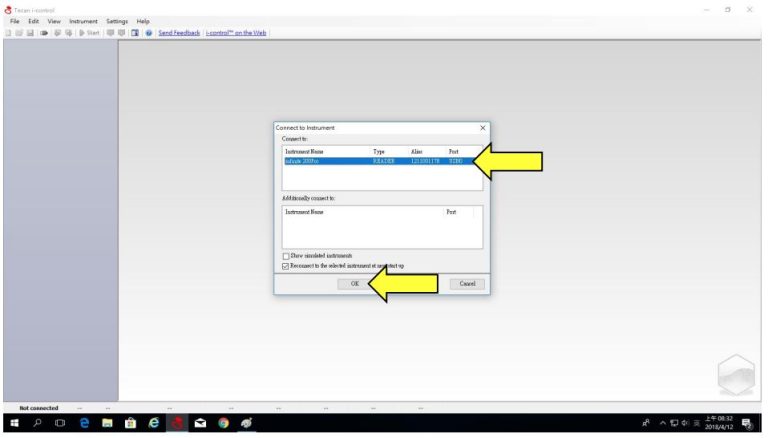Click the Send Feedback link
The image size is (768, 438).
(x=179, y=32)
